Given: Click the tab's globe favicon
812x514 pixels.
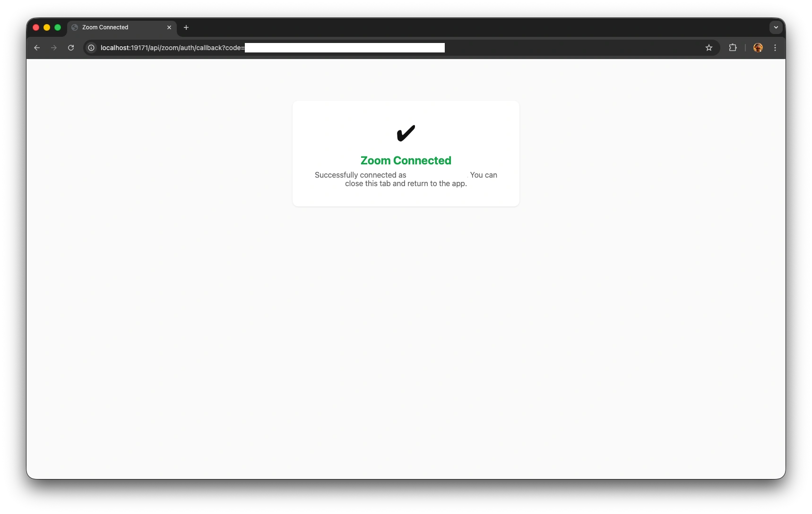Looking at the screenshot, I should (x=75, y=27).
